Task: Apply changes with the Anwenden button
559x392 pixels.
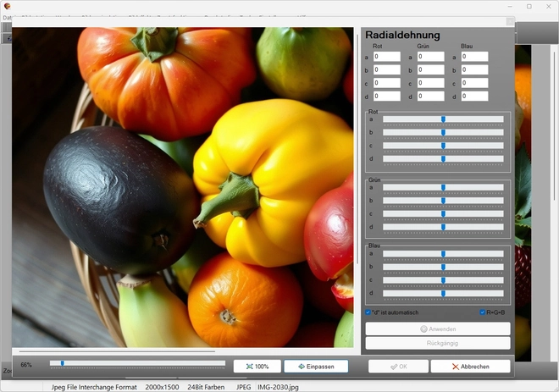Action: pyautogui.click(x=437, y=329)
